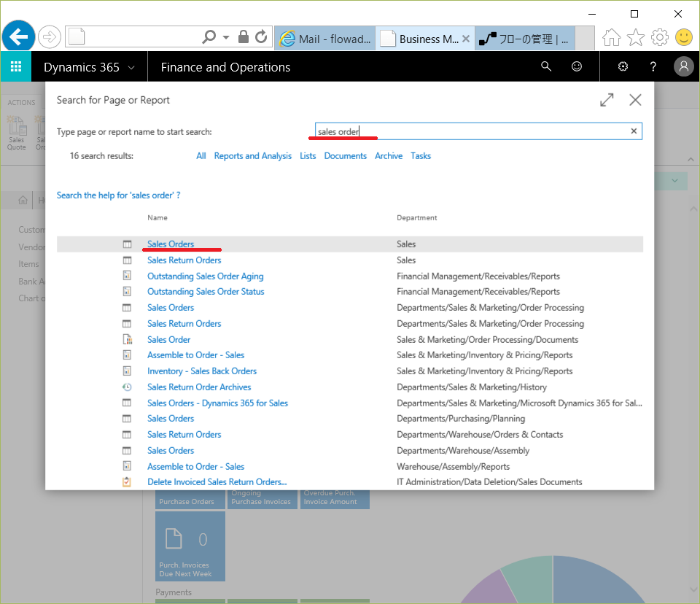Click the list icon beside highlighted Sales Orders
Screen dimensions: 700x604
(127, 244)
